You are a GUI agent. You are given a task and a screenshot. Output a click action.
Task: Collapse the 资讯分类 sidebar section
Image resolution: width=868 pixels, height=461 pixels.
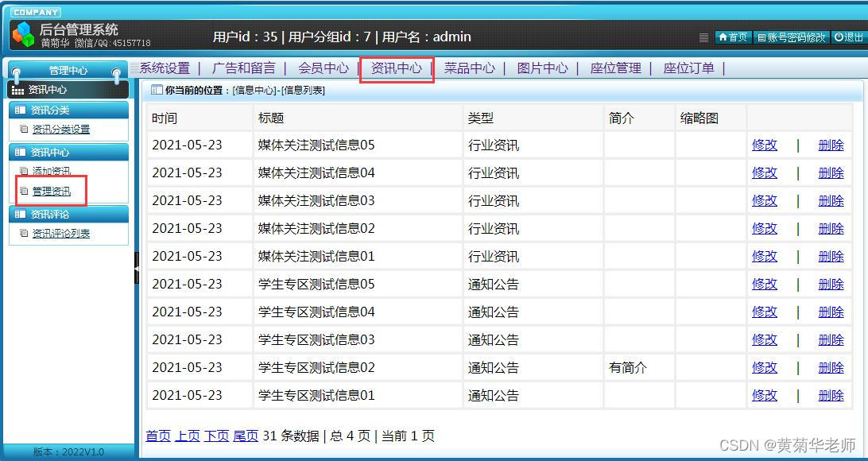click(68, 110)
